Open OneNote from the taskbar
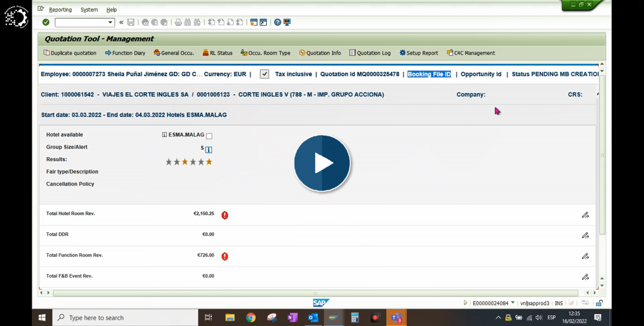644x326 pixels. pos(292,318)
